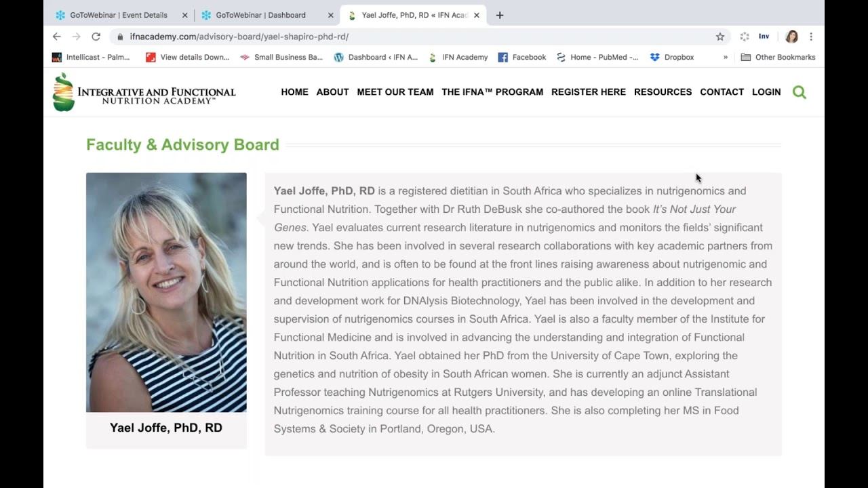Click the IFN Academy apple logo
The width and height of the screenshot is (868, 488).
(x=63, y=92)
